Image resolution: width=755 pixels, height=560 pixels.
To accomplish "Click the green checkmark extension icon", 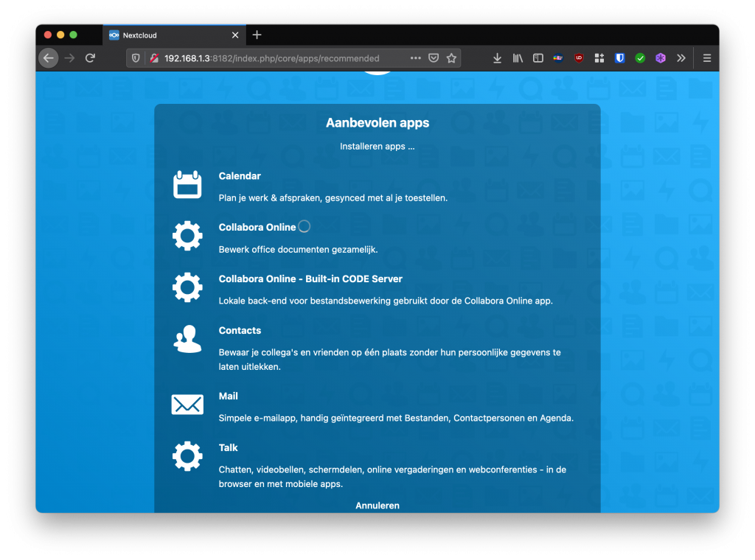I will click(x=640, y=58).
